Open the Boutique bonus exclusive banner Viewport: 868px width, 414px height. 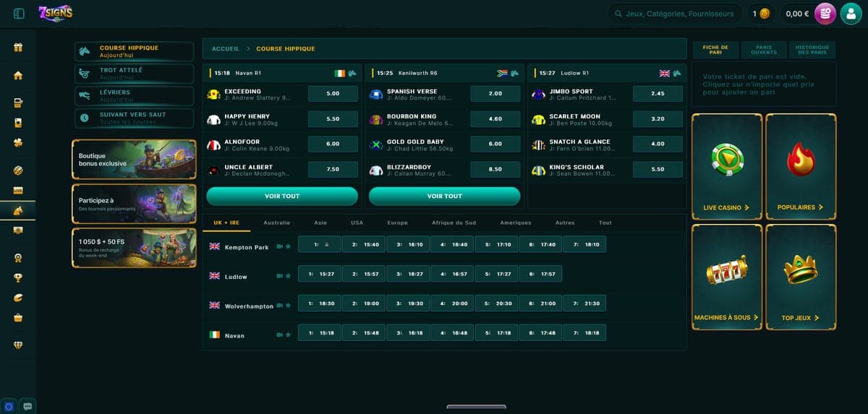coord(134,160)
